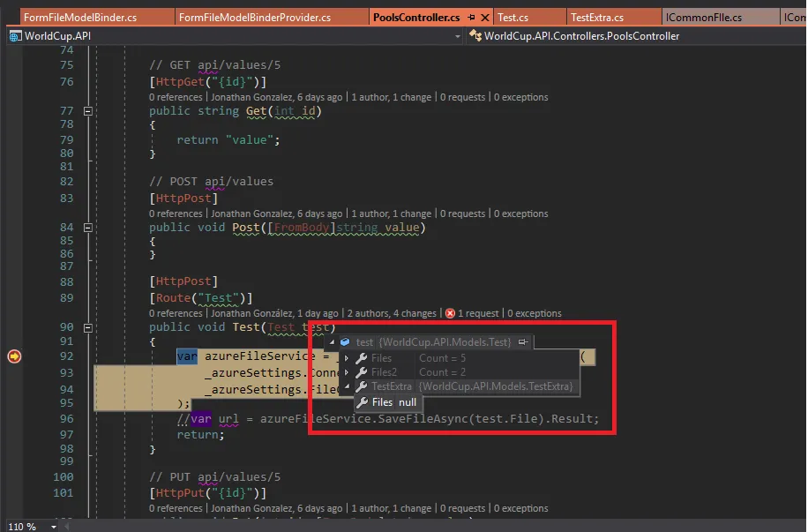The image size is (808, 532).
Task: Click the wrench icon beside TestExtra
Action: click(362, 386)
